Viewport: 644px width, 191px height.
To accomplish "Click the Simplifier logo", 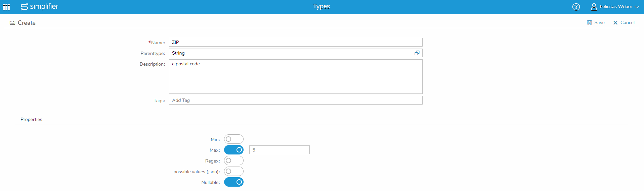I will (39, 7).
